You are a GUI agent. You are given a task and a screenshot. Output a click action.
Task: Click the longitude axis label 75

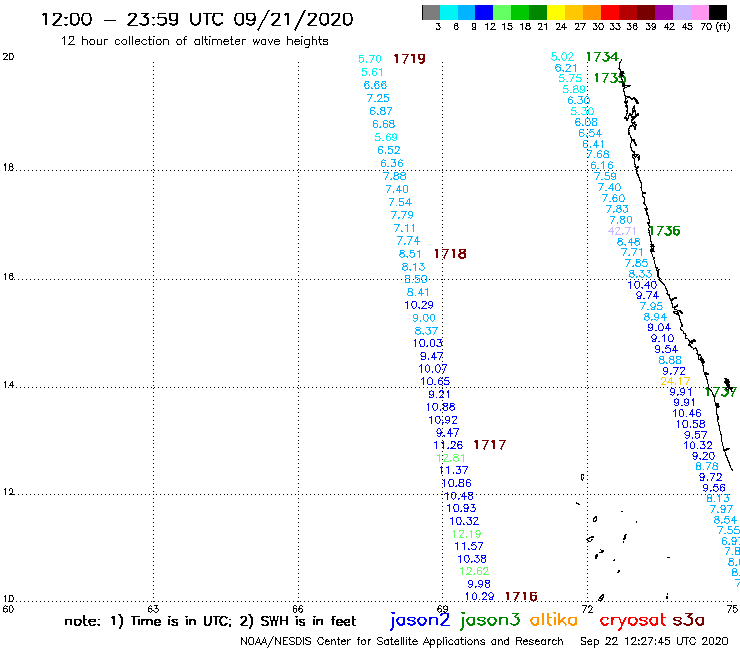tap(732, 609)
